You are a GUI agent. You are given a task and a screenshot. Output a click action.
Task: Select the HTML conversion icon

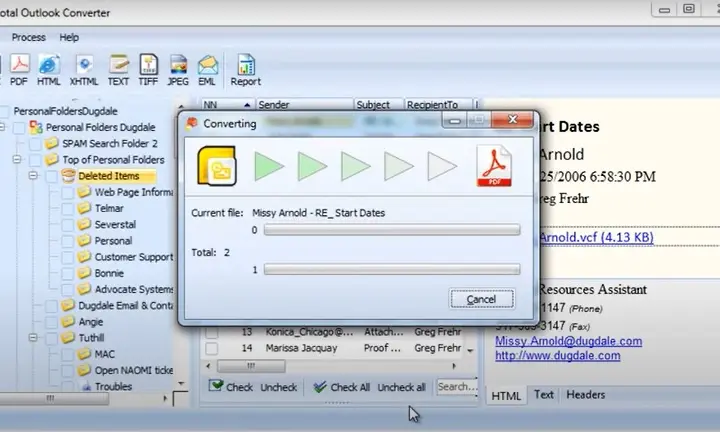(x=49, y=68)
